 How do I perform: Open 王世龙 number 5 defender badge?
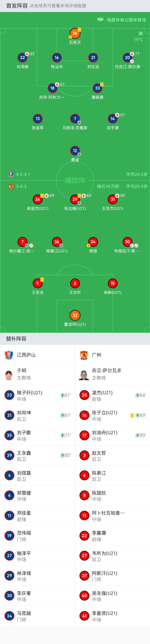(37, 283)
